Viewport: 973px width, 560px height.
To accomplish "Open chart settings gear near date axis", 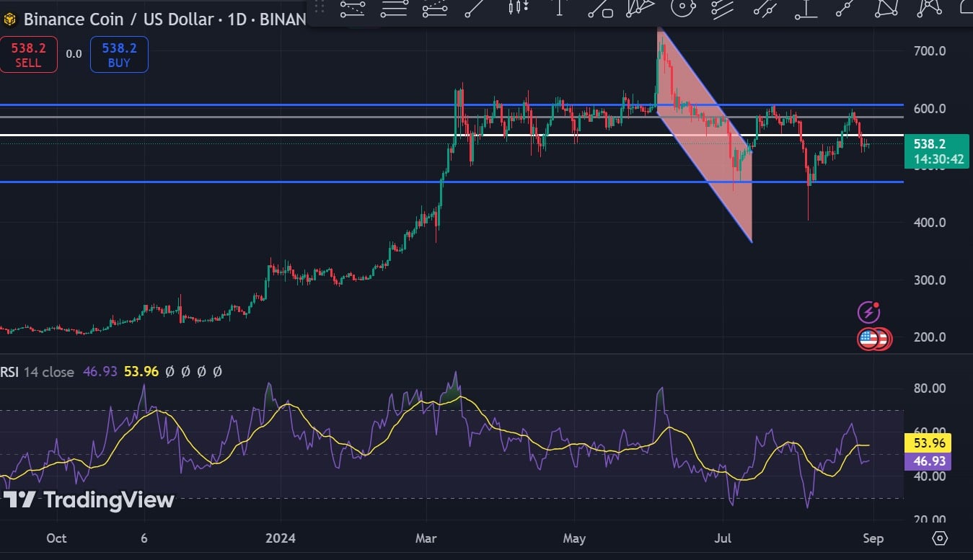I will click(x=939, y=538).
